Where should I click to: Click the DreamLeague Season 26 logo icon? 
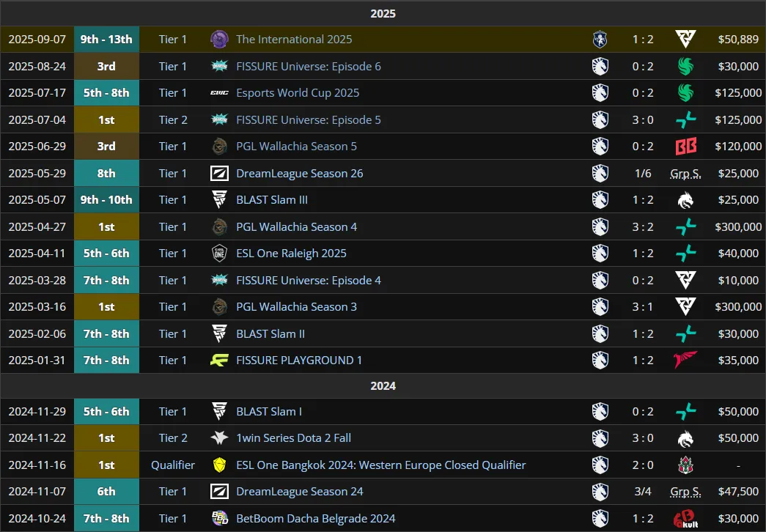pyautogui.click(x=219, y=174)
